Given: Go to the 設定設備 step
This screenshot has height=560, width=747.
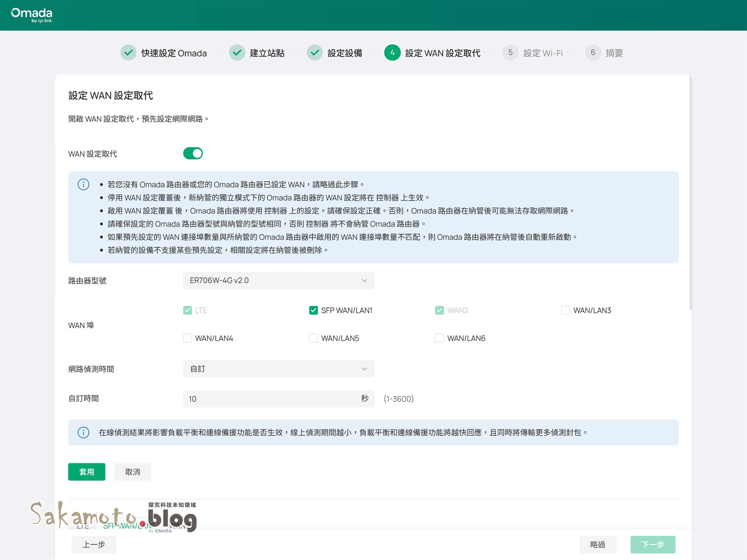Looking at the screenshot, I should point(345,53).
